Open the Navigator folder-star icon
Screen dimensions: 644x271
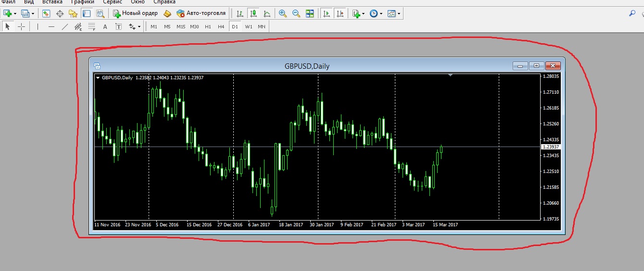73,13
